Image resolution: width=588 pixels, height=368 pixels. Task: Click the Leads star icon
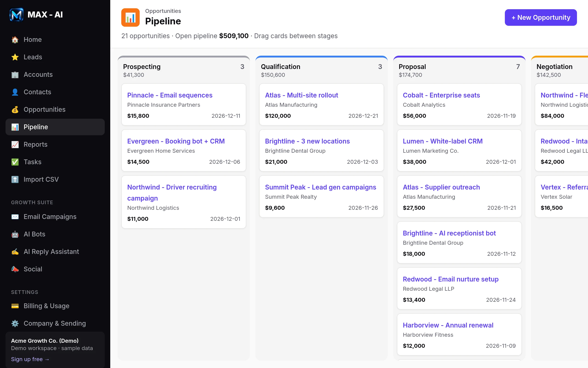point(15,57)
